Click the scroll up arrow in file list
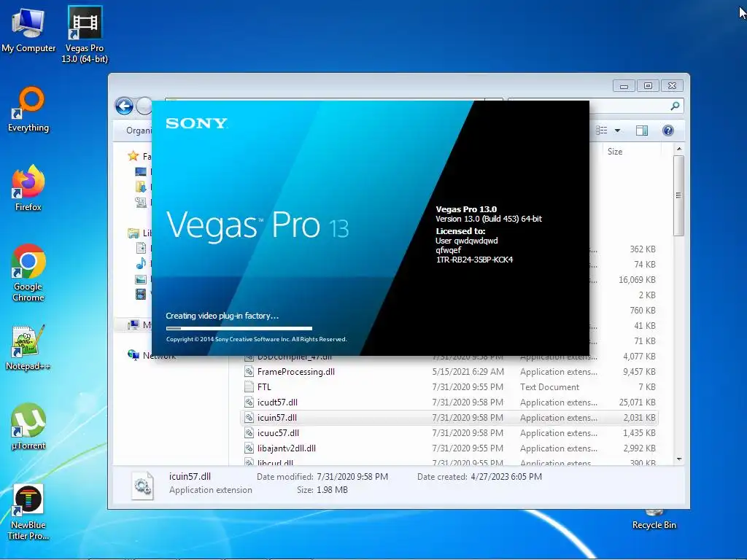Screen dimensions: 747x560 [679, 149]
